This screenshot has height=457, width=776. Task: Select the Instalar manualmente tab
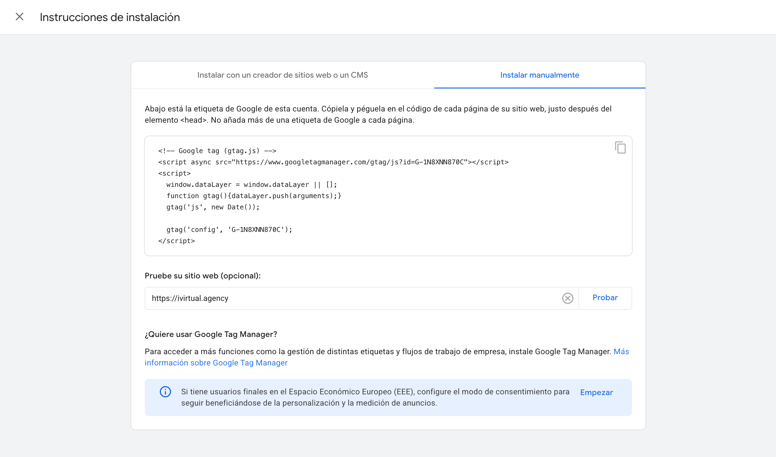539,75
